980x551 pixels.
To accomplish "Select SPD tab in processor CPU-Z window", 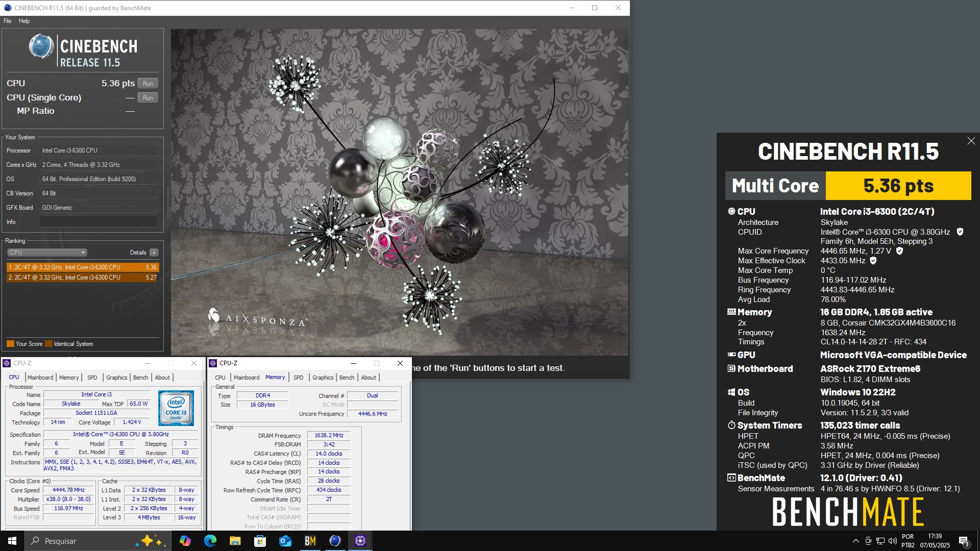I will coord(92,378).
